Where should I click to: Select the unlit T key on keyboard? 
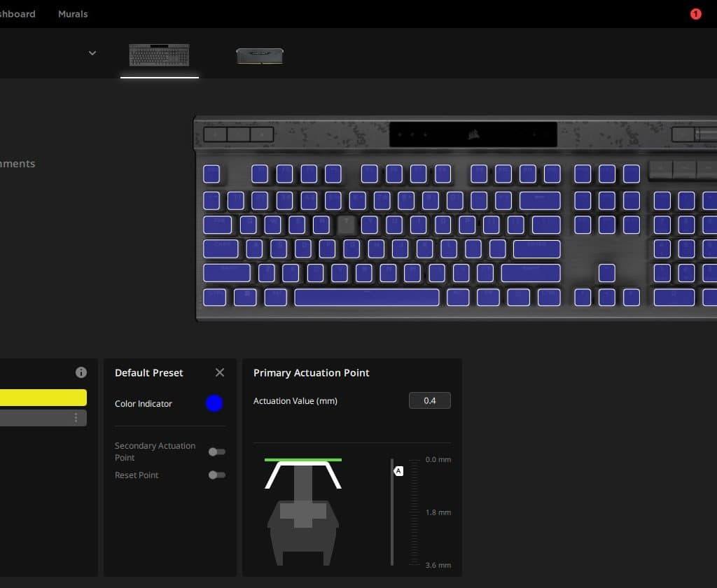(x=346, y=225)
